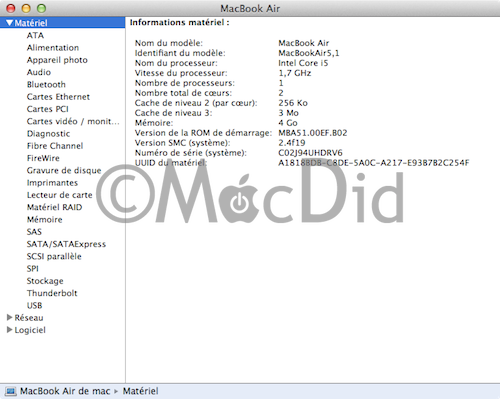This screenshot has height=399, width=500.
Task: Minimize the window with the yellow button
Action: (x=26, y=8)
